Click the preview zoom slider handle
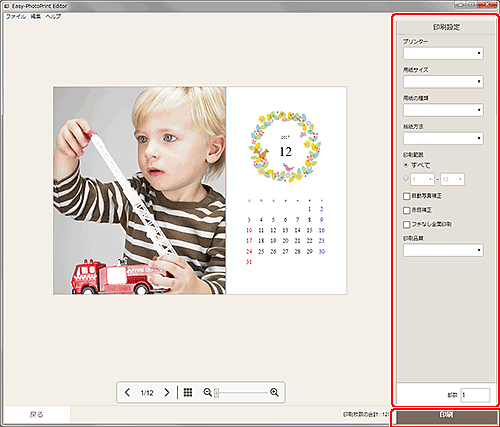Screen dimensions: 500x427 [216, 393]
